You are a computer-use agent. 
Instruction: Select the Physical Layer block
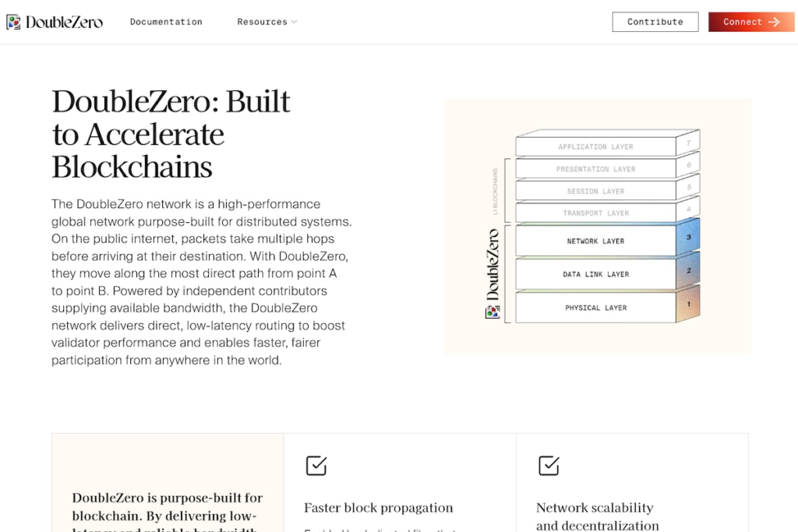click(x=595, y=308)
